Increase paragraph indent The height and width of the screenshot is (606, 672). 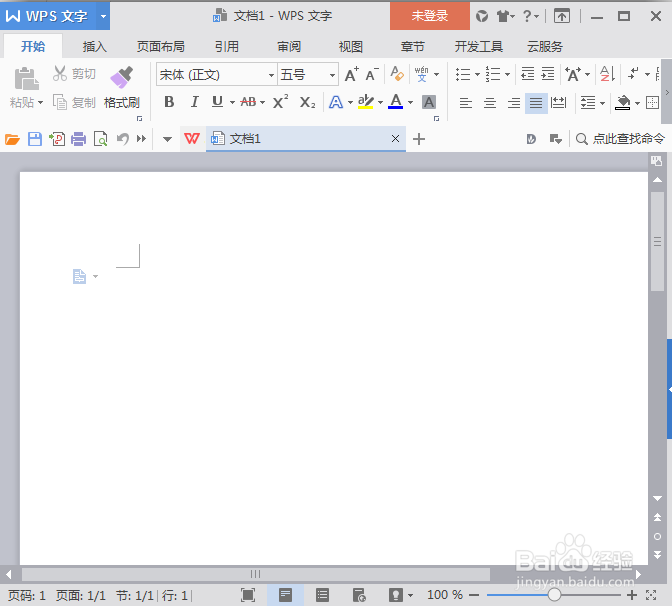pyautogui.click(x=548, y=74)
